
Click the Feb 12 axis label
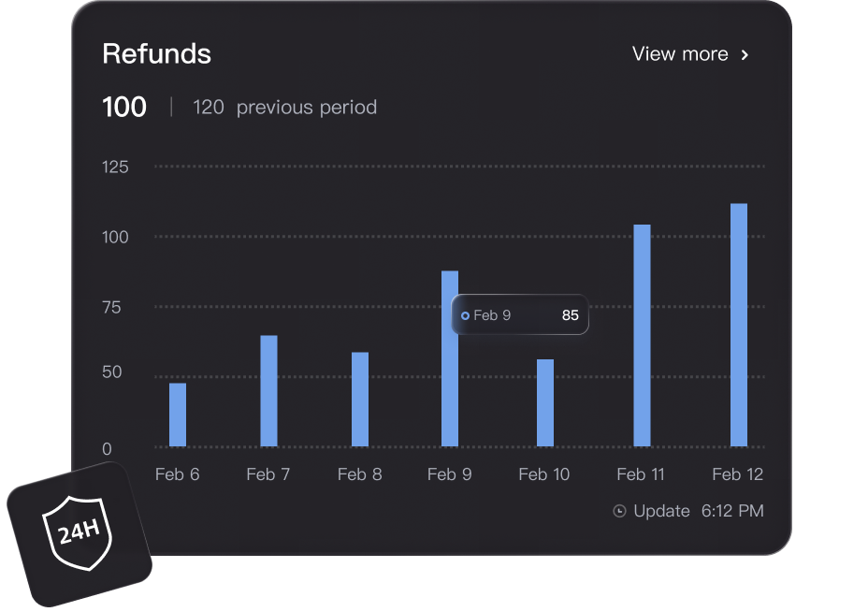click(x=737, y=474)
